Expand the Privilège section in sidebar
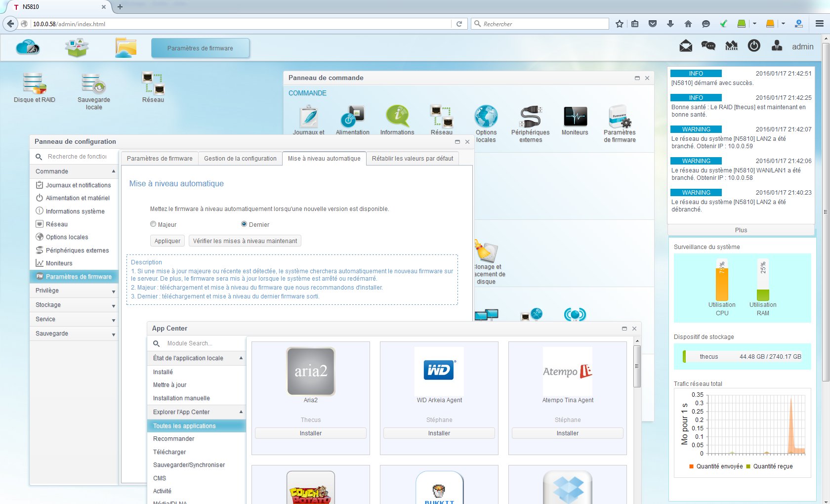This screenshot has height=504, width=830. (x=74, y=291)
